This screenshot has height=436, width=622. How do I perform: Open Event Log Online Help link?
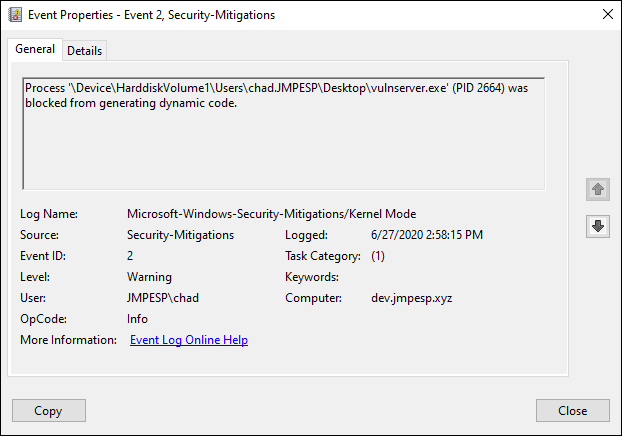click(x=189, y=340)
